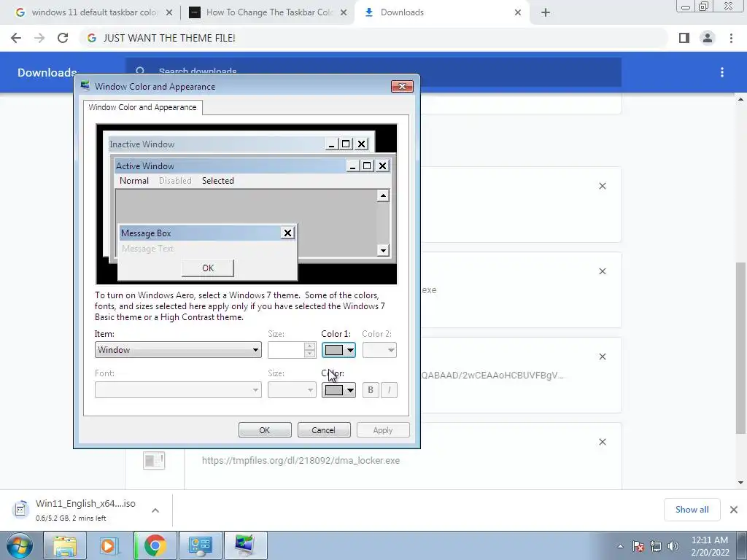Open Chrome's three-dot menu
This screenshot has height=560, width=747.
[x=731, y=38]
